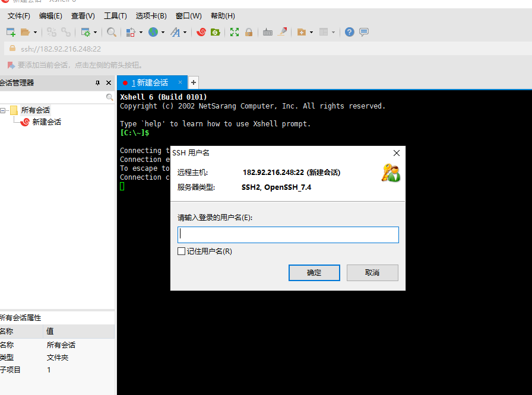
Task: Focus the login username input field
Action: [x=288, y=235]
